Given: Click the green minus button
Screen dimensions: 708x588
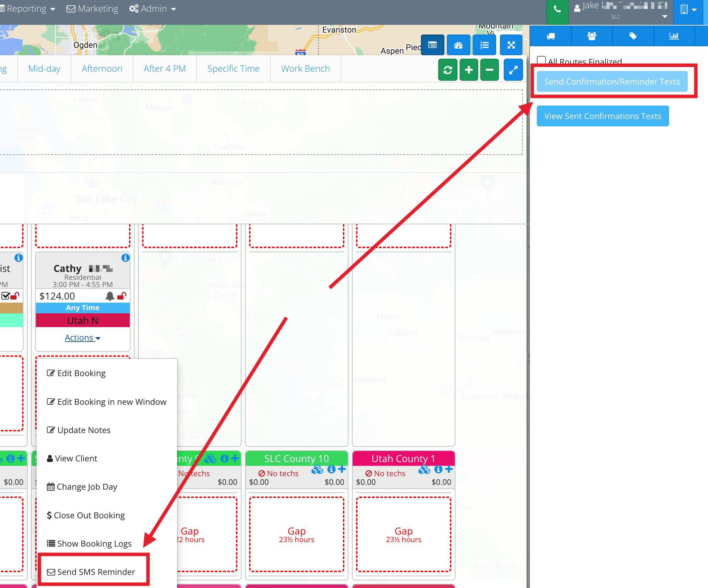Looking at the screenshot, I should (x=489, y=70).
